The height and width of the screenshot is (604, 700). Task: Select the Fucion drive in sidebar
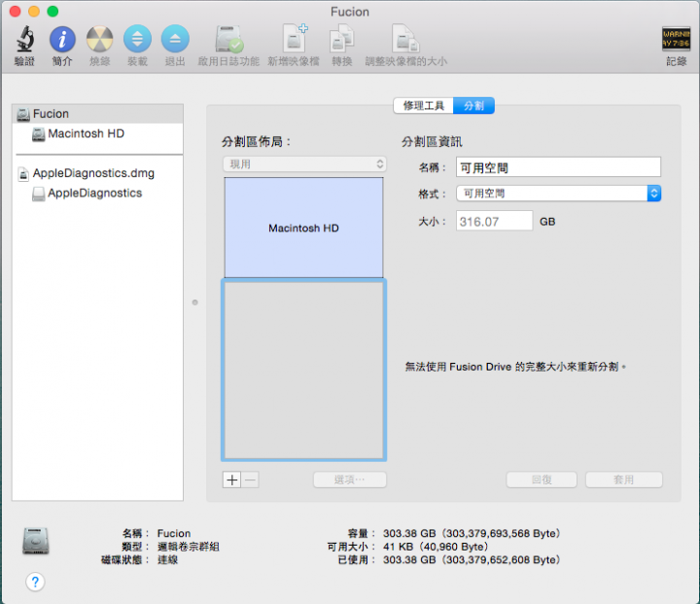tap(97, 114)
